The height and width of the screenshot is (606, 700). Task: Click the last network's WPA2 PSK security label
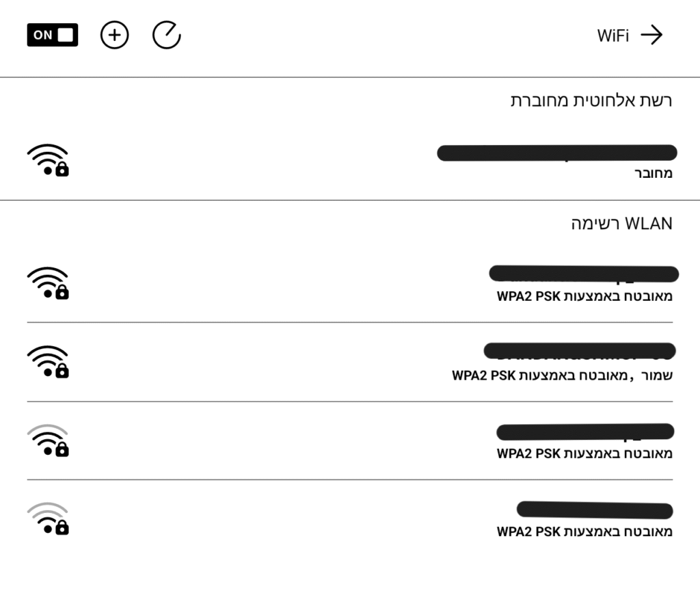coord(584,531)
